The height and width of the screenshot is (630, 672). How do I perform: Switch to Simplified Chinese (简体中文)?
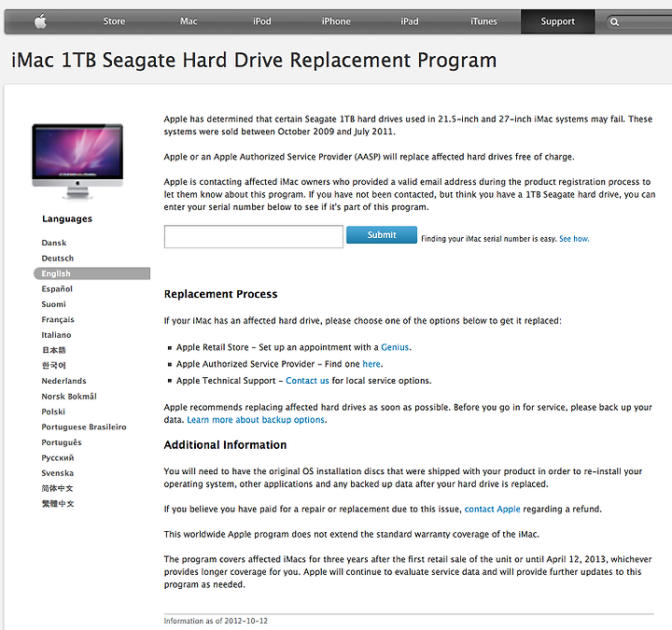(x=58, y=488)
